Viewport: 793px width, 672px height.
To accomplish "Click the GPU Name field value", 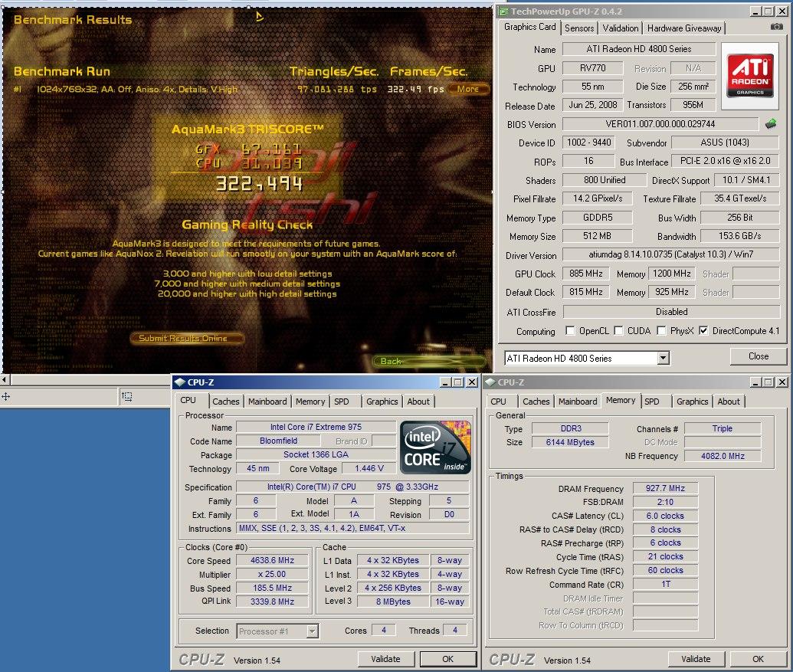I will pyautogui.click(x=639, y=49).
